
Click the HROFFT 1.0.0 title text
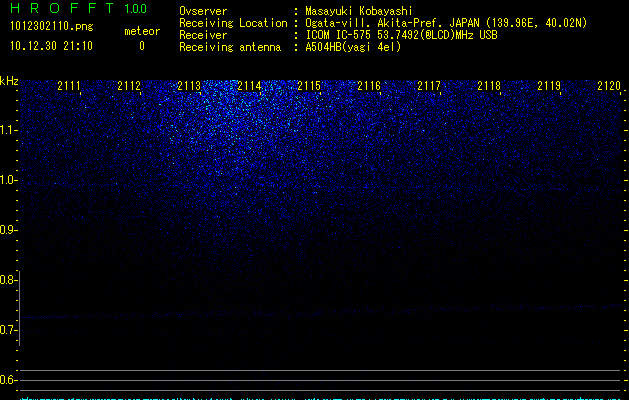pos(78,8)
